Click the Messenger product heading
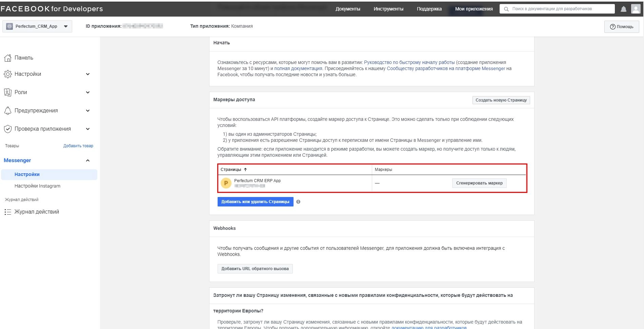Image resolution: width=644 pixels, height=329 pixels. point(17,160)
